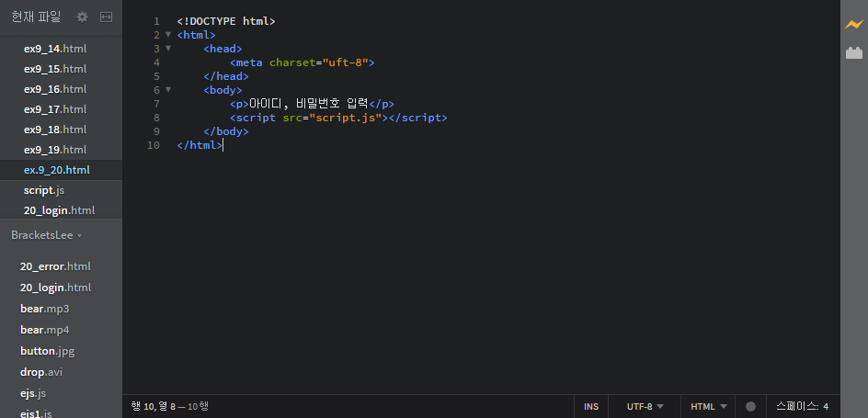Open UTF-8 encoding dropdown

(645, 406)
